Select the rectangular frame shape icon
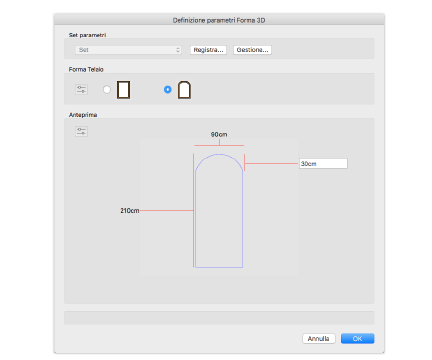Viewport: 432px width, 360px height. pos(123,90)
